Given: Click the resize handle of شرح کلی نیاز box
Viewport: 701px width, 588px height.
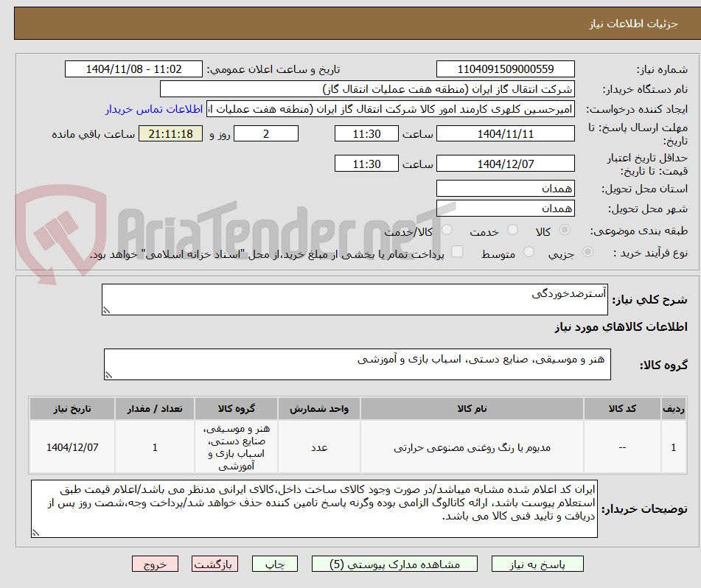Looking at the screenshot, I should [x=106, y=310].
